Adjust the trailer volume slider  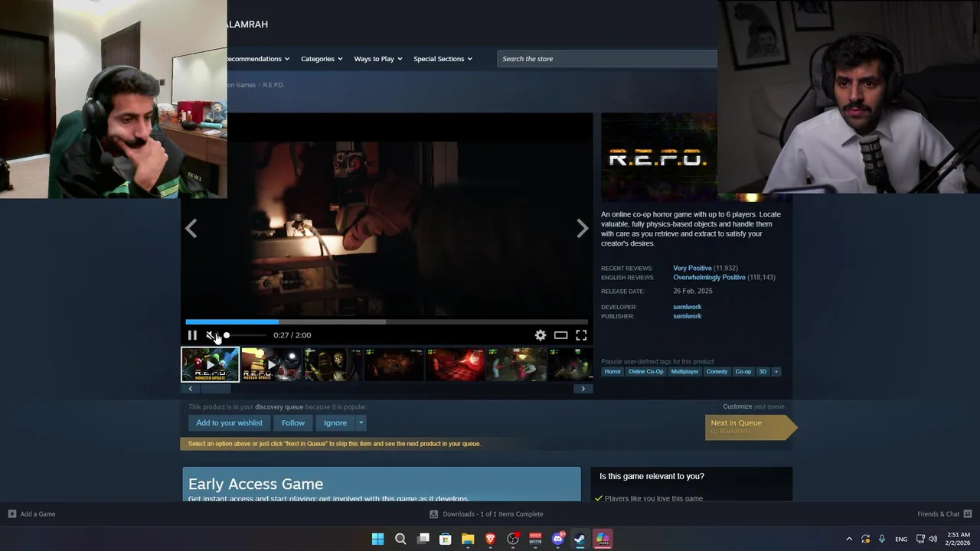[245, 335]
